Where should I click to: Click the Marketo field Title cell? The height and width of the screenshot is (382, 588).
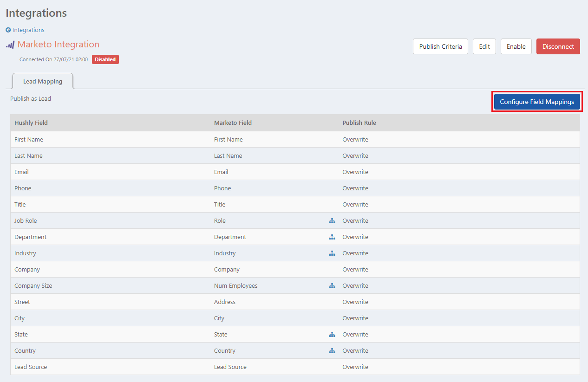point(220,205)
